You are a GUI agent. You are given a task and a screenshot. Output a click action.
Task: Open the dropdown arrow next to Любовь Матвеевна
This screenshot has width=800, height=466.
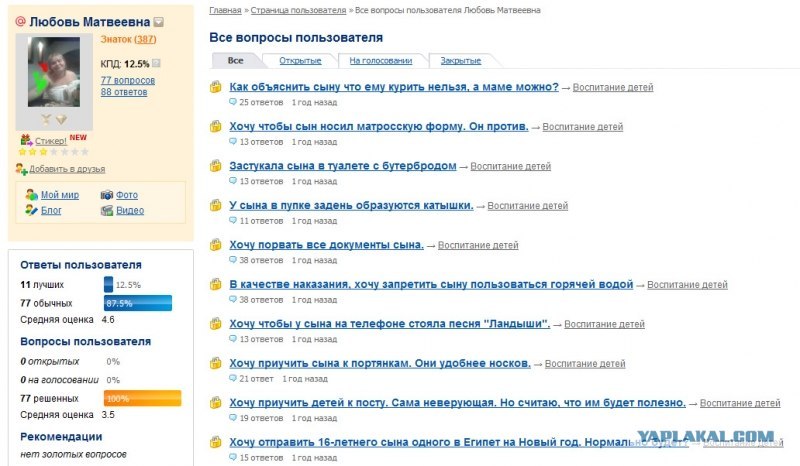(x=159, y=22)
